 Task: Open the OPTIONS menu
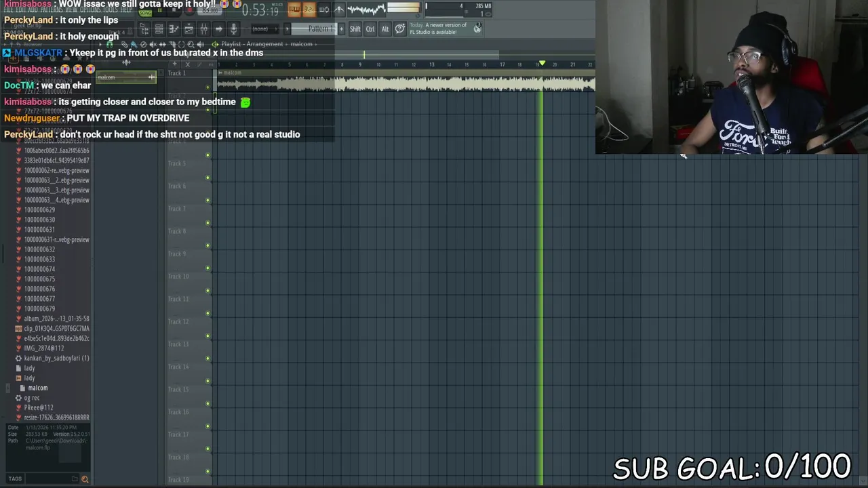click(92, 10)
